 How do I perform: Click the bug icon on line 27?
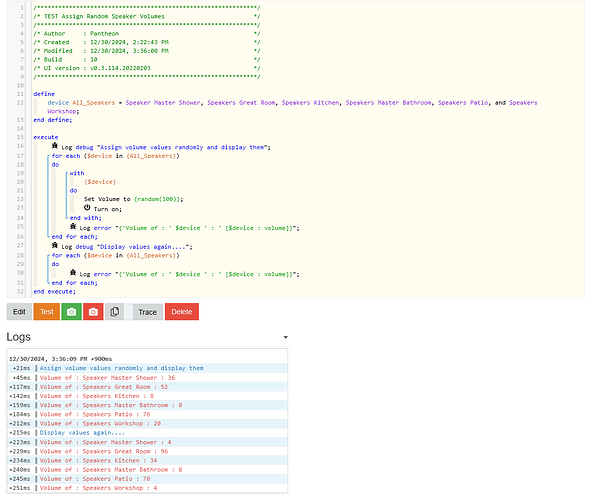[55, 246]
